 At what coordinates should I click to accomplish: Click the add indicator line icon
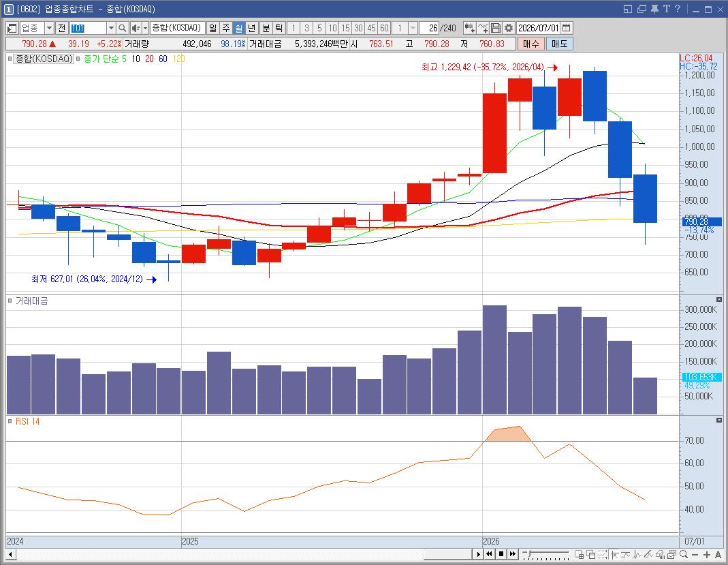click(483, 29)
